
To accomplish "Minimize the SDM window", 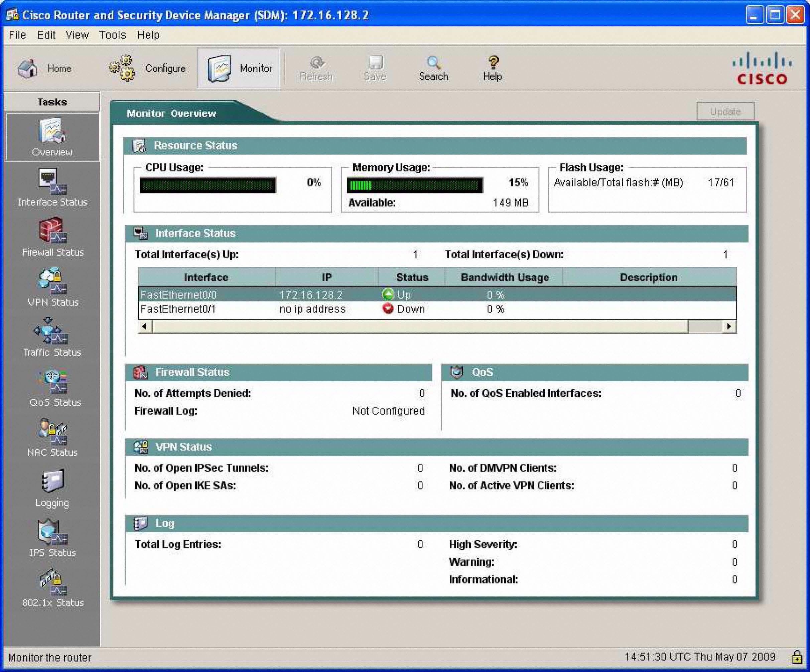I will coord(754,15).
